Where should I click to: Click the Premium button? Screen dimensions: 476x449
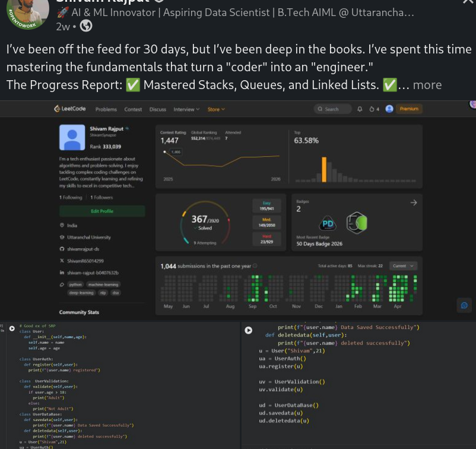click(409, 109)
